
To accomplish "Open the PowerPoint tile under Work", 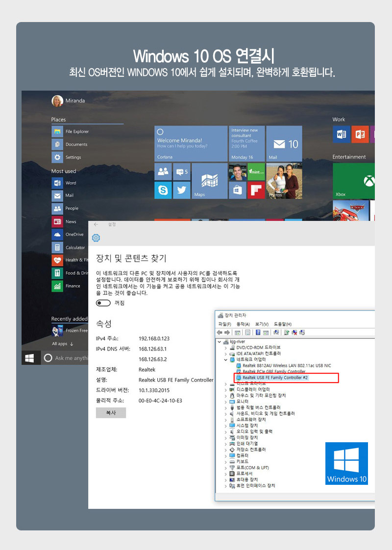I will click(360, 134).
